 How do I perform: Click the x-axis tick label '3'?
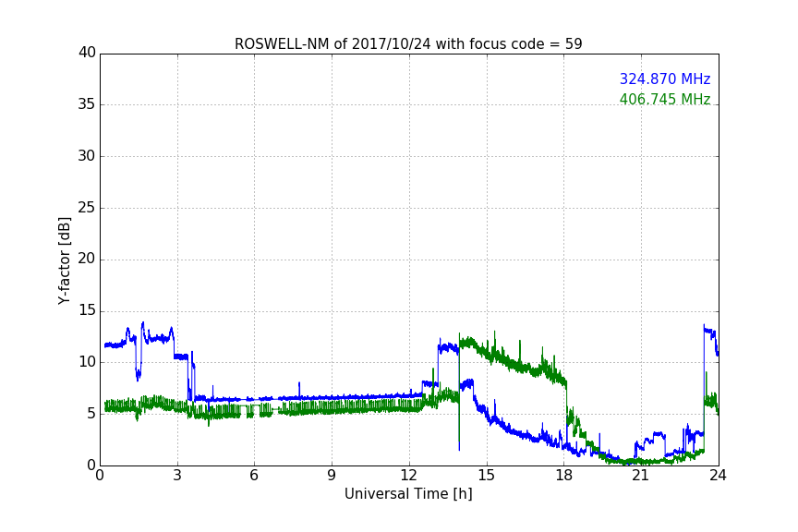click(177, 476)
